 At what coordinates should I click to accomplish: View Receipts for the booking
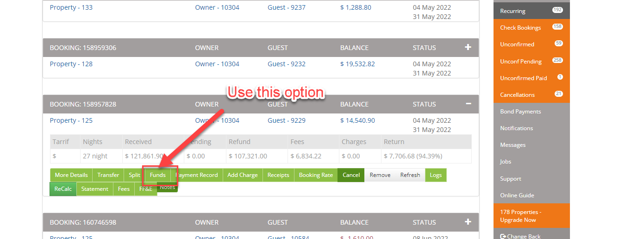(x=278, y=175)
